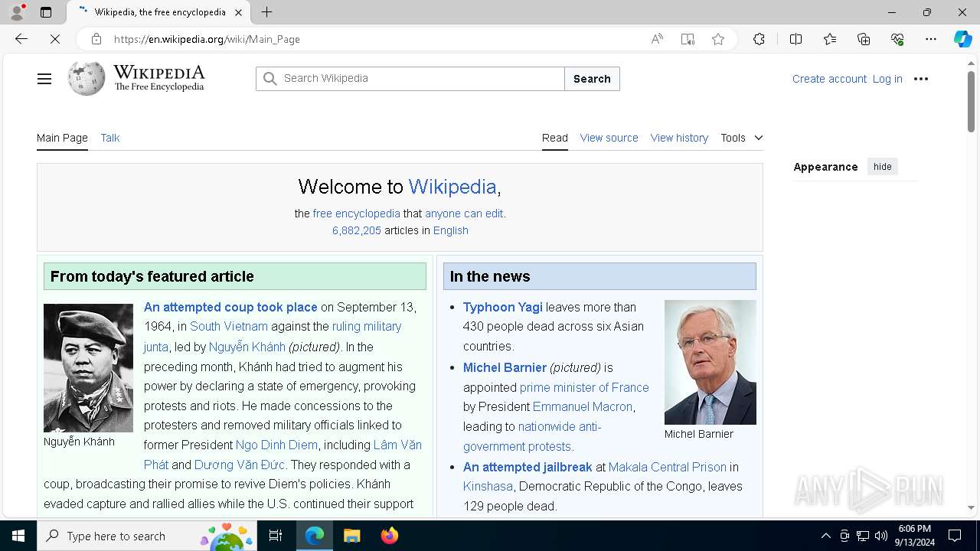
Task: Follow the free encyclopedia link
Action: (x=356, y=214)
